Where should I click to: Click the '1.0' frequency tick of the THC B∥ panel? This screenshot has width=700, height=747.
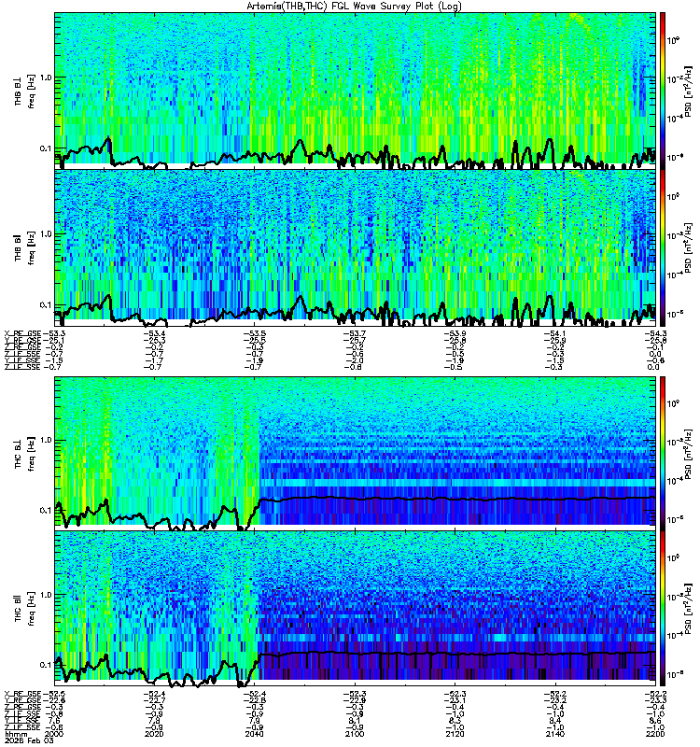tap(45, 595)
